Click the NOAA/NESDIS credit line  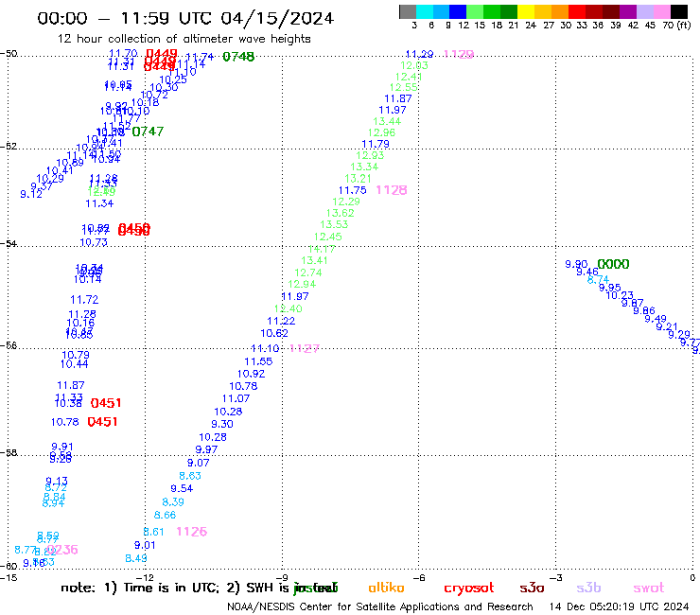pyautogui.click(x=380, y=606)
